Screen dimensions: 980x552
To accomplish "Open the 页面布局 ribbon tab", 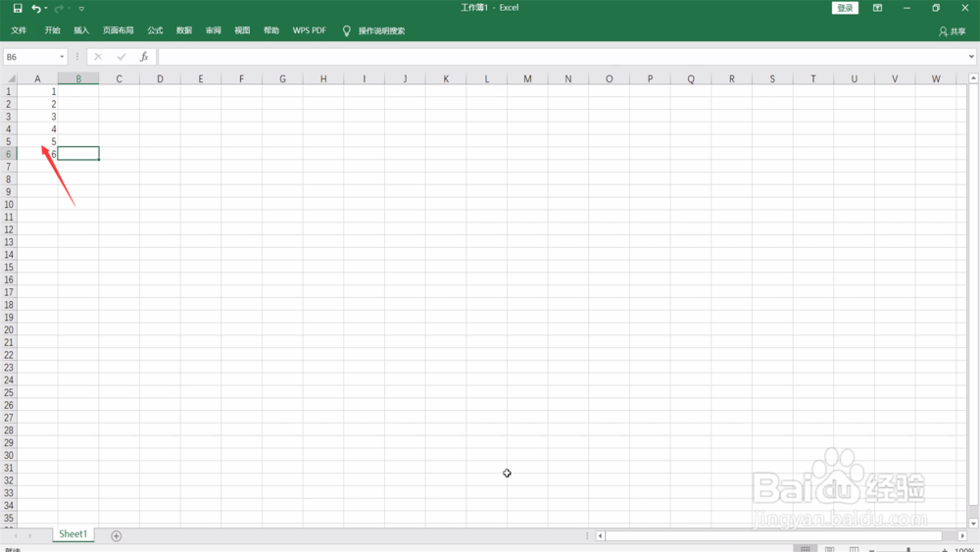I will tap(119, 30).
